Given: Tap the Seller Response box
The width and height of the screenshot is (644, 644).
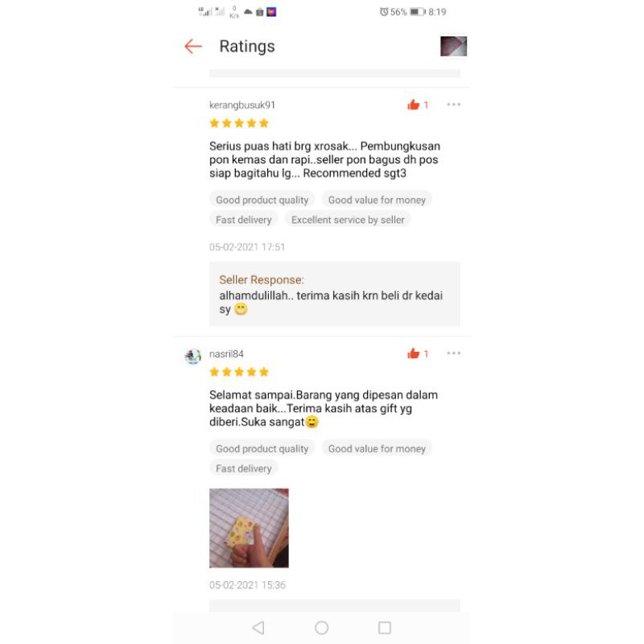Looking at the screenshot, I should coord(335,294).
